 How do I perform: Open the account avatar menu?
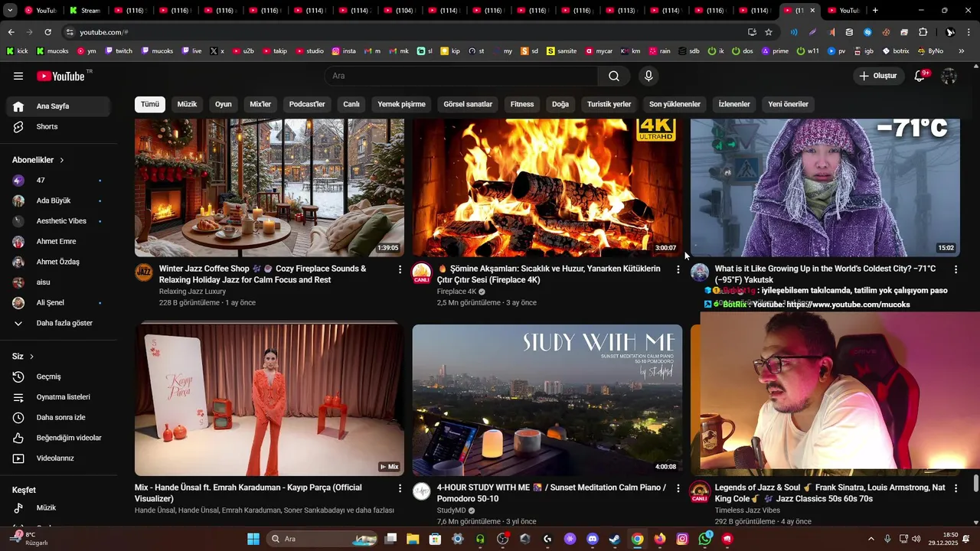point(949,76)
